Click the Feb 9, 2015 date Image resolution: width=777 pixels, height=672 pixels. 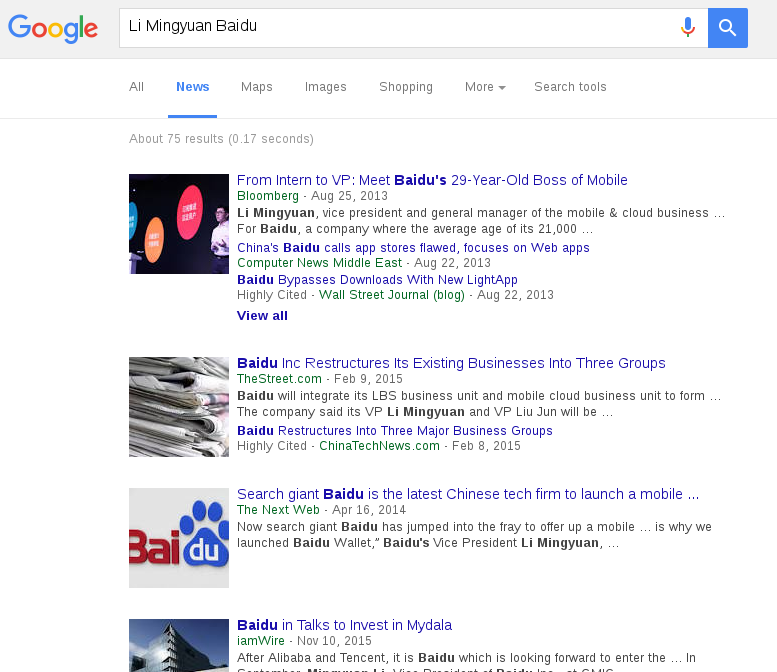click(x=368, y=379)
